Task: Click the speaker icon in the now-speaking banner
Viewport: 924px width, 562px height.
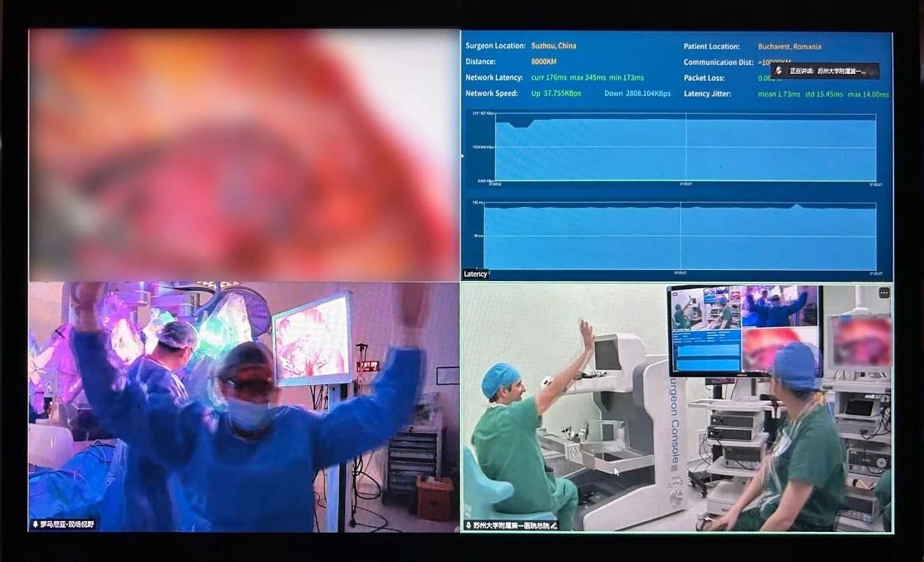Action: (779, 71)
